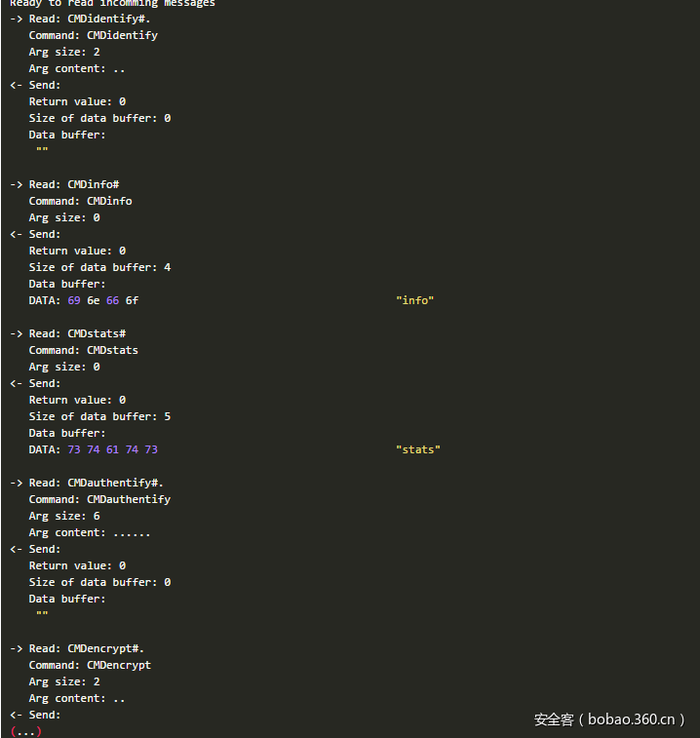The image size is (700, 738).
Task: Select the "Command: CMDencrypt" line
Action: click(x=90, y=665)
